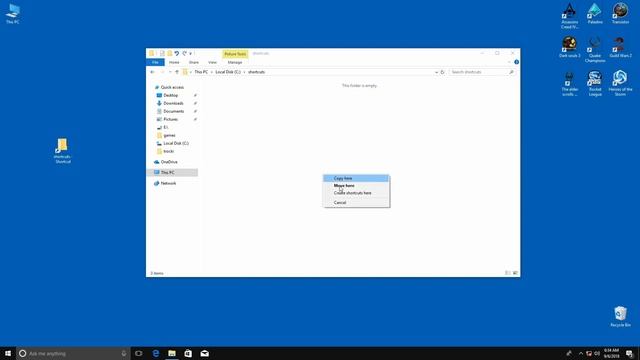
Task: Select Heroes of the Storm desktop shortcut
Action: click(620, 84)
